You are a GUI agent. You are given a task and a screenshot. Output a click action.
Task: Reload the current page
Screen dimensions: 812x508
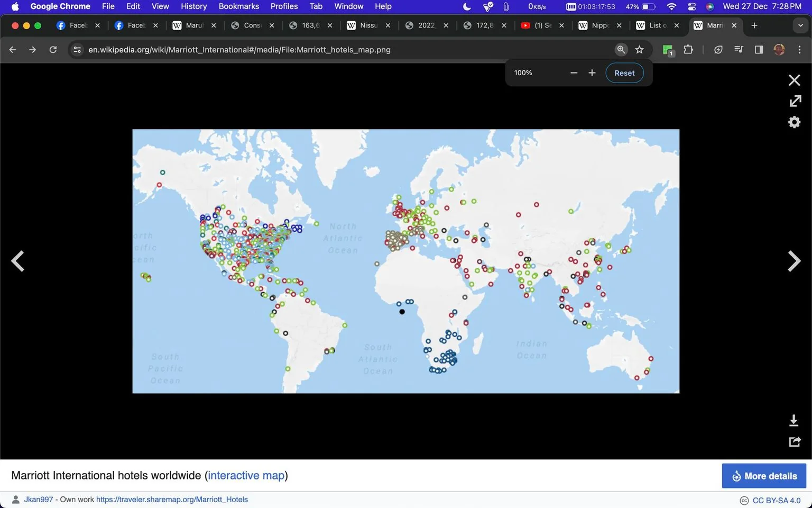click(53, 49)
